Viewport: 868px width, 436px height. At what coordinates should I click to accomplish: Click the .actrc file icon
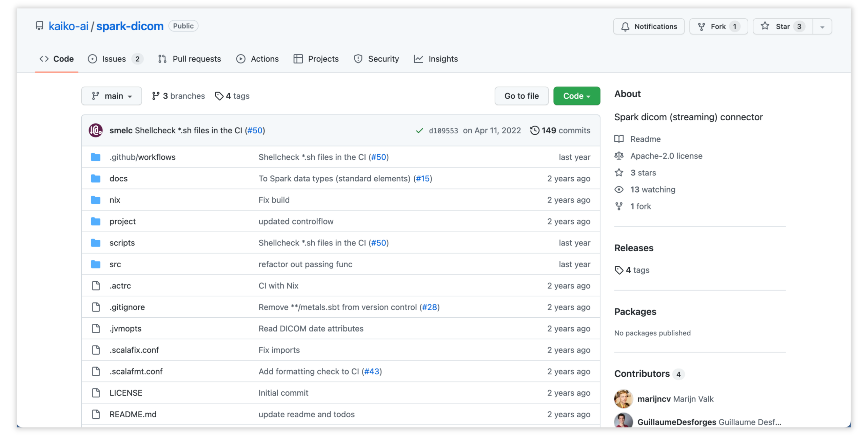click(96, 285)
